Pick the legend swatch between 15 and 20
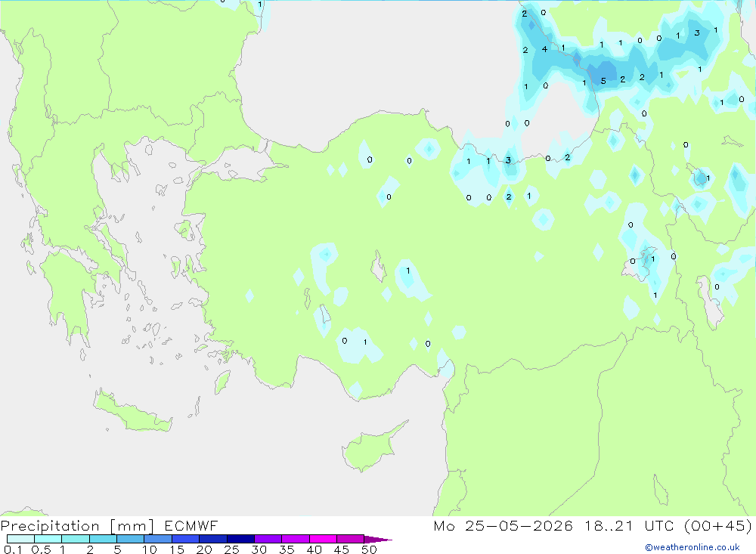Viewport: 756px width, 554px height. click(x=186, y=539)
